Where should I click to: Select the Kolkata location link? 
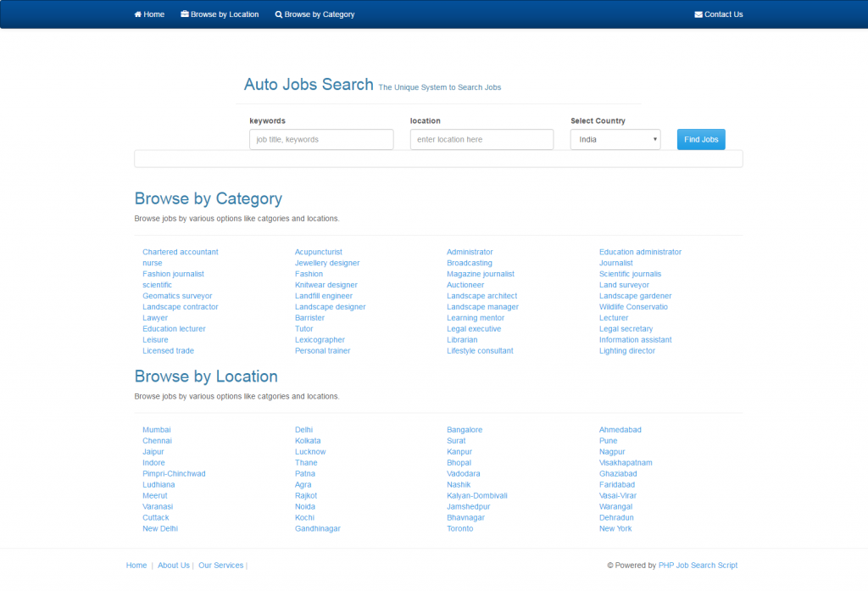click(x=308, y=441)
